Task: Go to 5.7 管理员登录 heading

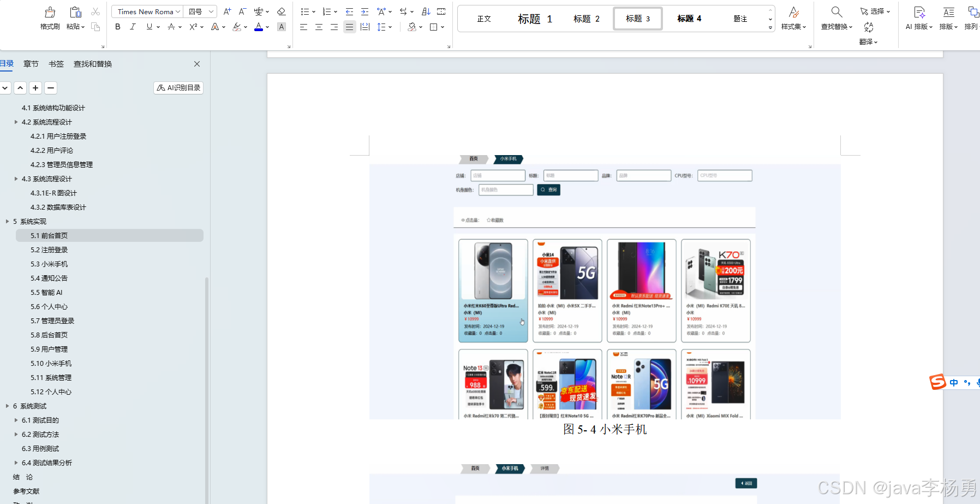Action: (x=52, y=321)
